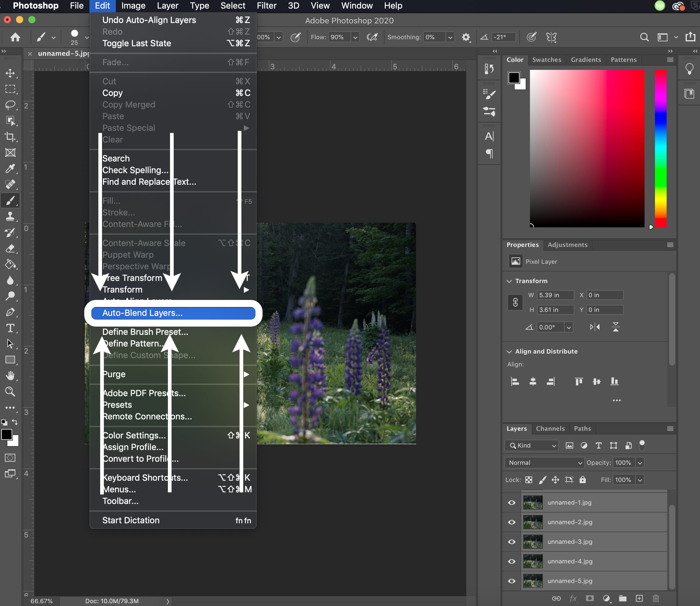Open brush smoothing settings gear
The width and height of the screenshot is (700, 606).
[x=466, y=37]
